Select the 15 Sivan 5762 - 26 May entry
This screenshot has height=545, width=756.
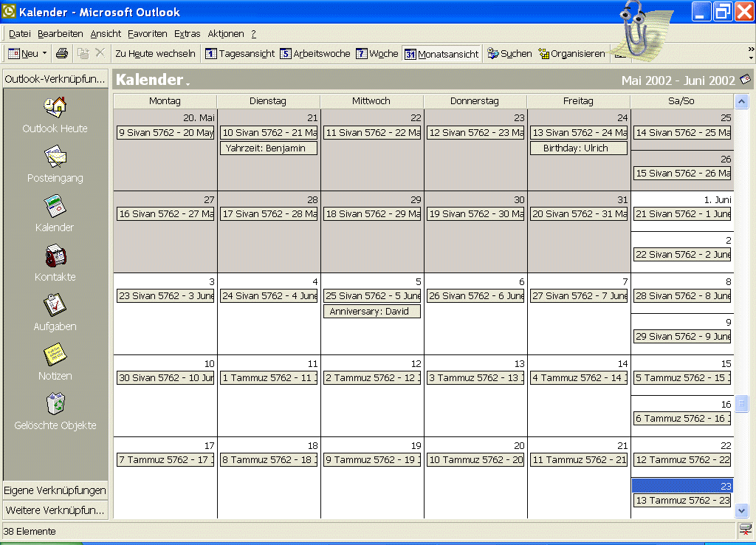[x=682, y=174]
